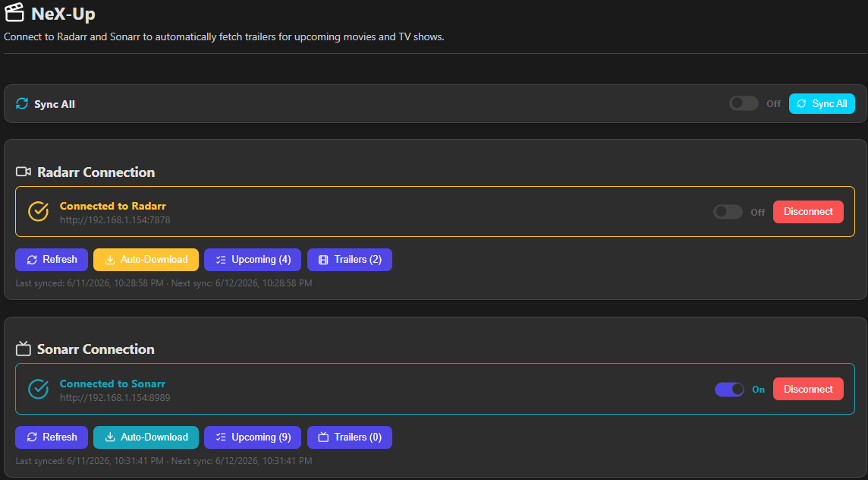Viewport: 868px width, 480px height.
Task: Disconnect from Sonarr
Action: 808,389
